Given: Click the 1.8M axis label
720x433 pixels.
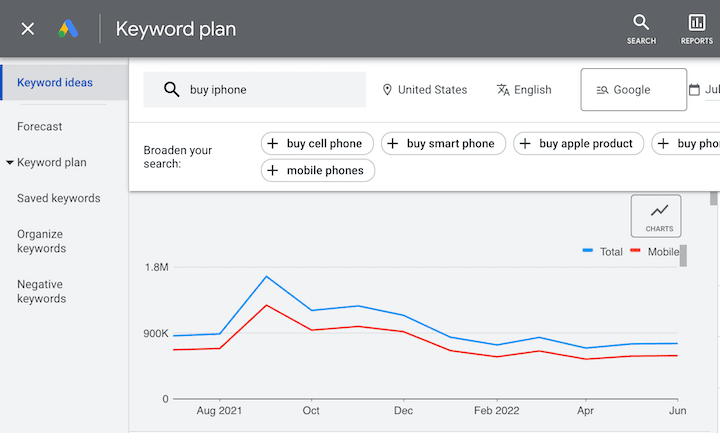Looking at the screenshot, I should point(157,267).
